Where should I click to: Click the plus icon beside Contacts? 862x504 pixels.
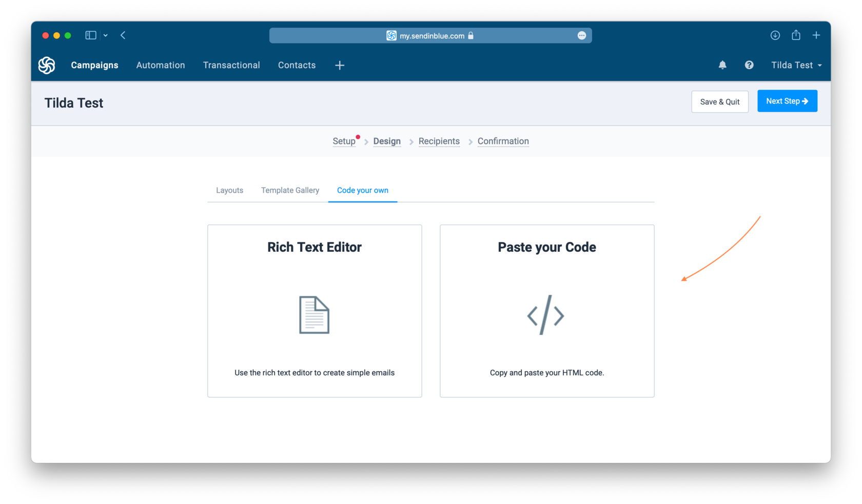tap(340, 65)
